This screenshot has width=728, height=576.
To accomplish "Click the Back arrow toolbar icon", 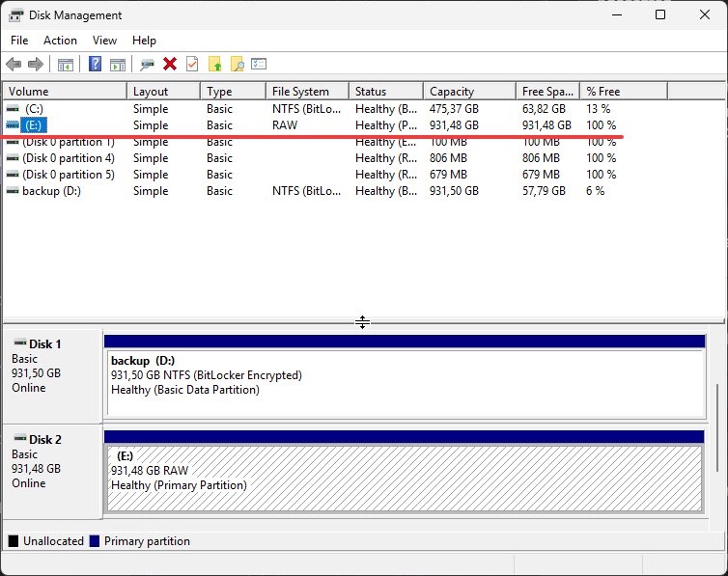I will 14,64.
